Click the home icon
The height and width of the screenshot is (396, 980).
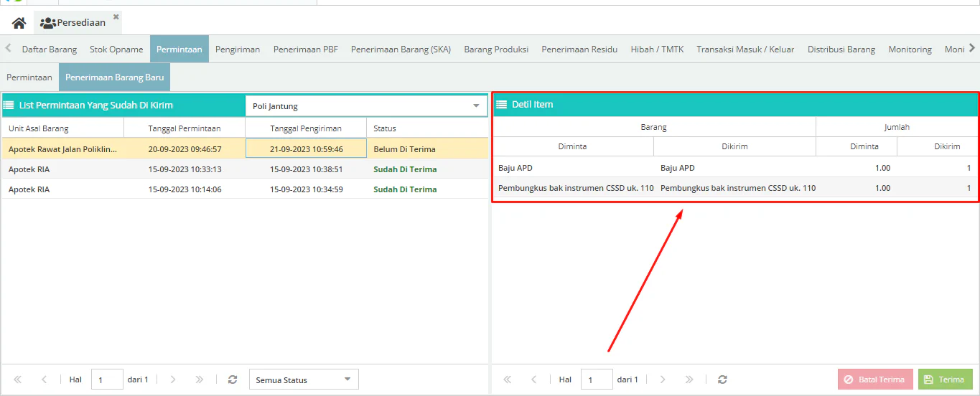click(19, 22)
